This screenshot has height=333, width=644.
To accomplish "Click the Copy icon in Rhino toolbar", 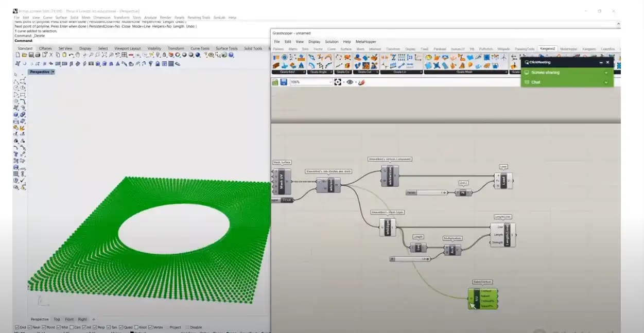I will [x=58, y=55].
